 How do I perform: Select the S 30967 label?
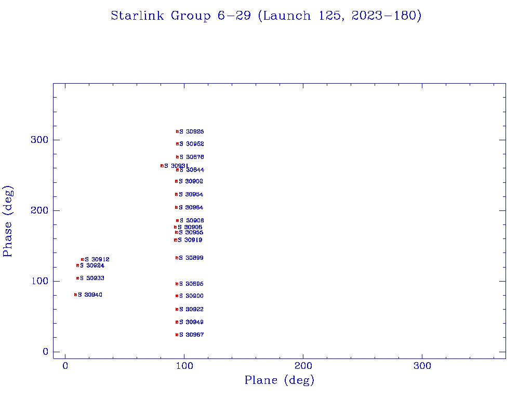[192, 335]
